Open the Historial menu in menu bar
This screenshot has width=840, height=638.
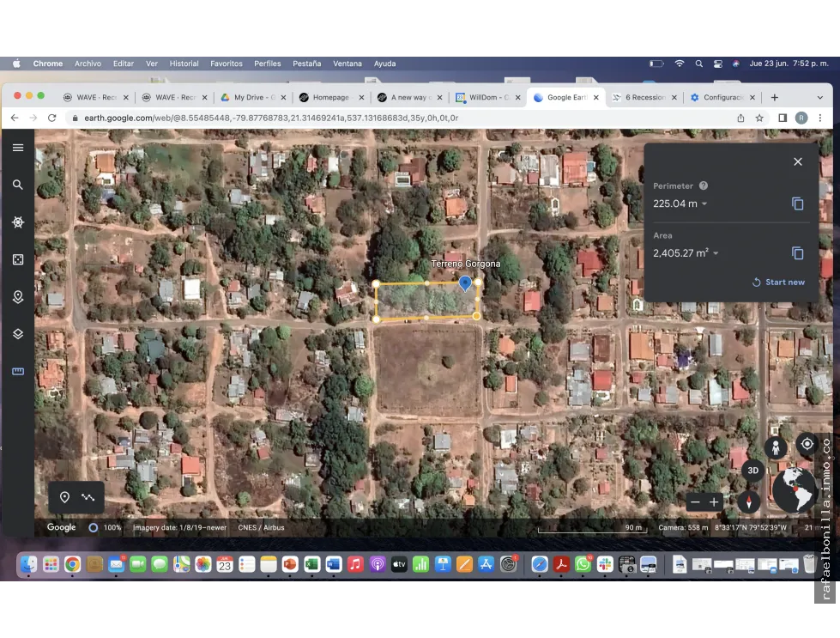coord(184,64)
